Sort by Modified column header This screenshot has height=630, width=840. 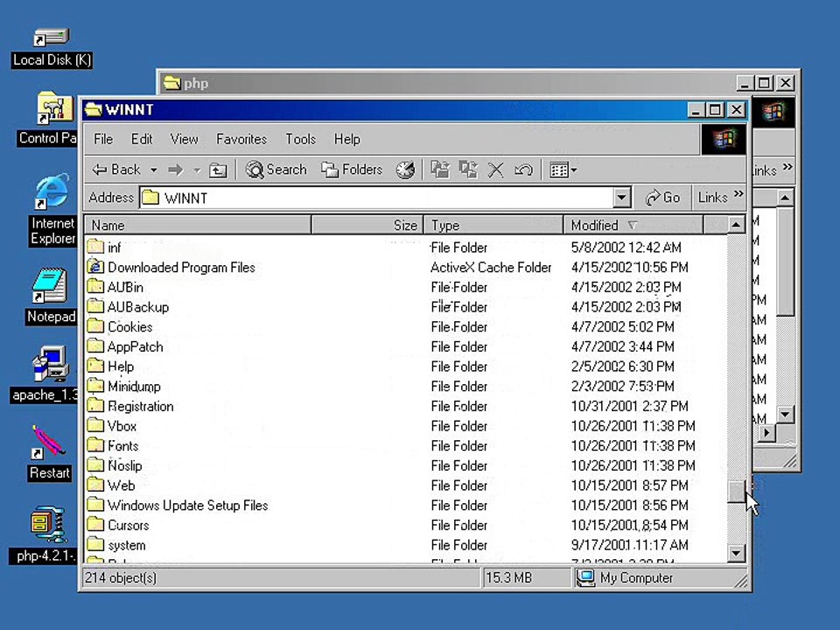coord(633,225)
